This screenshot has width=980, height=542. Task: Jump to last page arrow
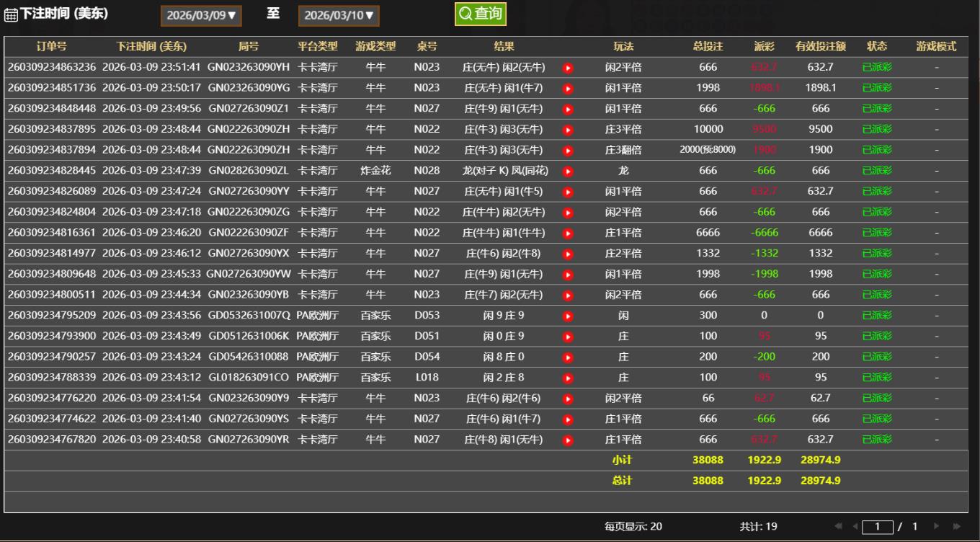coord(957,527)
